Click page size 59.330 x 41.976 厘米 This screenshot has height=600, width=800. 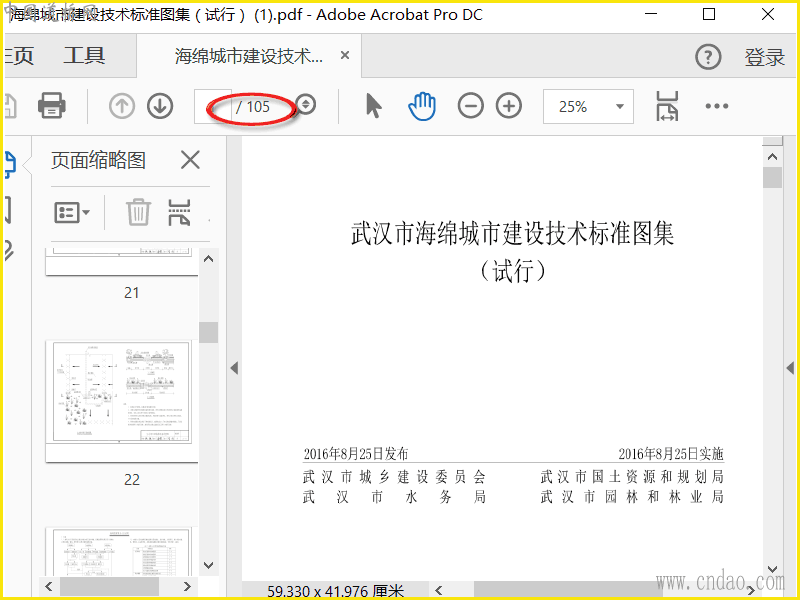click(x=335, y=591)
